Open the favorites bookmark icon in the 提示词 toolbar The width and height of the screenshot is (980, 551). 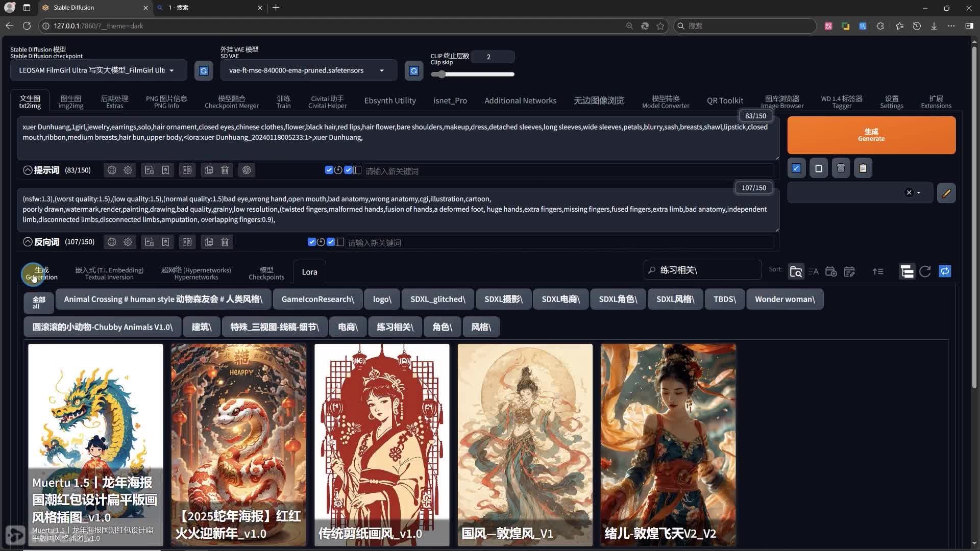(165, 170)
